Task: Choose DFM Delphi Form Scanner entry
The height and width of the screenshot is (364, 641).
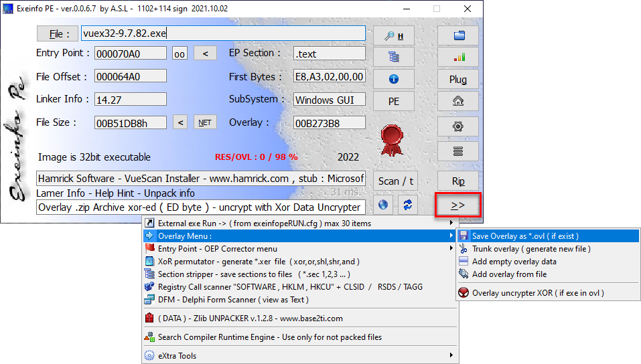Action: point(300,300)
